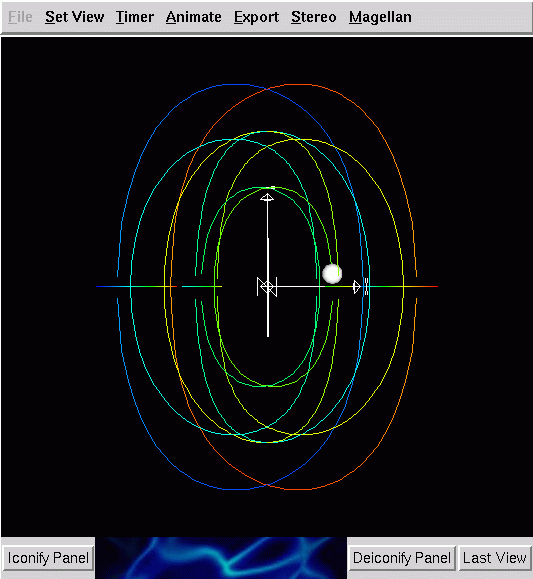This screenshot has height=579, width=533.
Task: Click the blue left end of the horizontal line
Action: tap(105, 286)
